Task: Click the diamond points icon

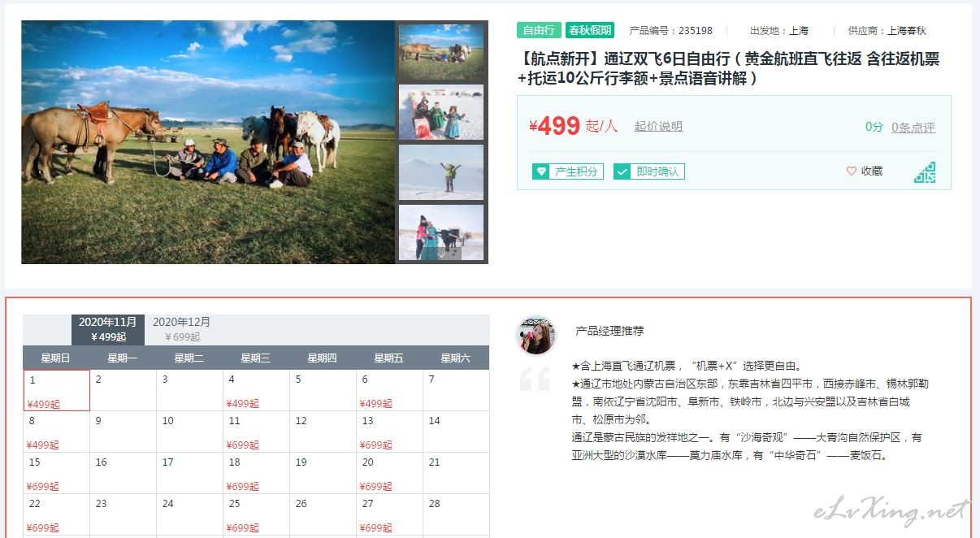Action: [540, 171]
